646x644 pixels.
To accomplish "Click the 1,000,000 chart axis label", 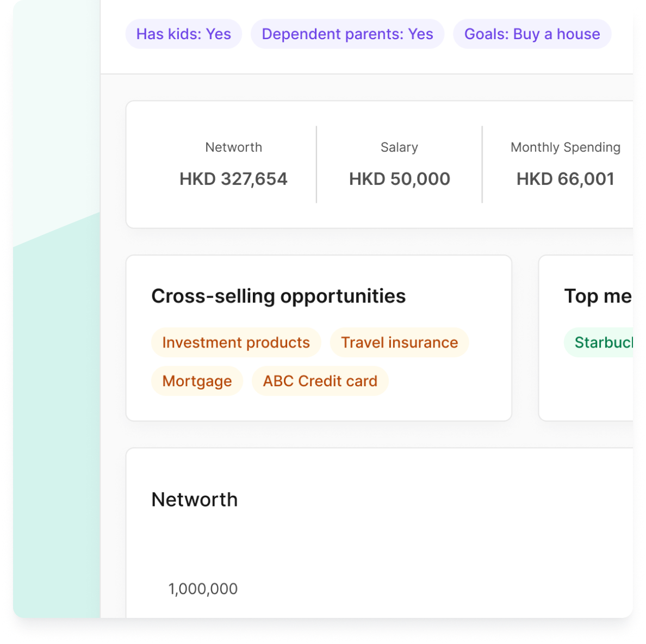I will [x=203, y=589].
